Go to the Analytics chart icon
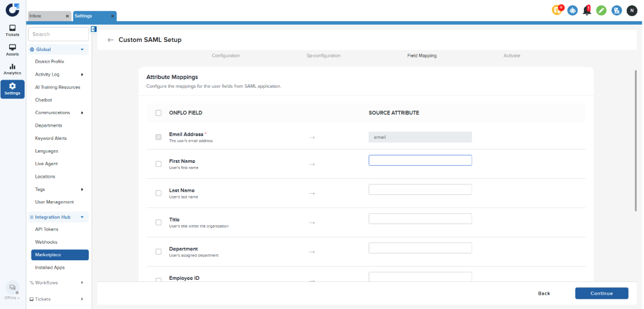This screenshot has width=644, height=309. (13, 69)
